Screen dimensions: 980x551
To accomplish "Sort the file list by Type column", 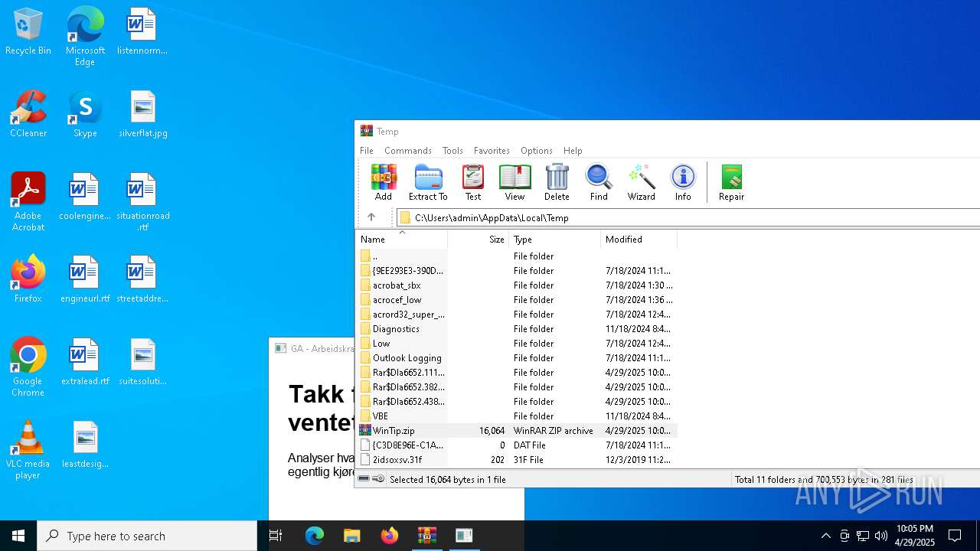I will [555, 240].
